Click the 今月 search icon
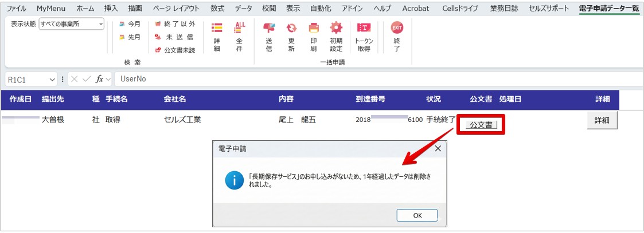Image resolution: width=644 pixels, height=233 pixels. [x=122, y=24]
